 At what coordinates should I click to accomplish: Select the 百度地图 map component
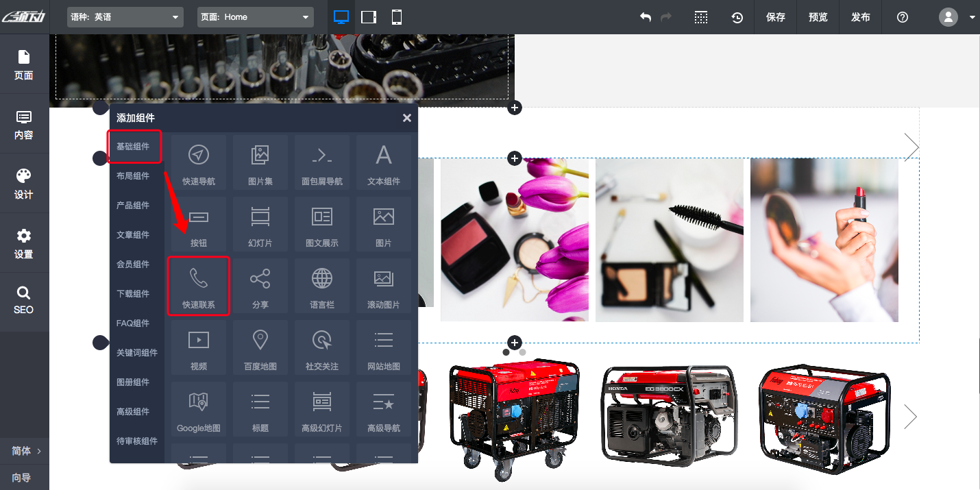260,347
